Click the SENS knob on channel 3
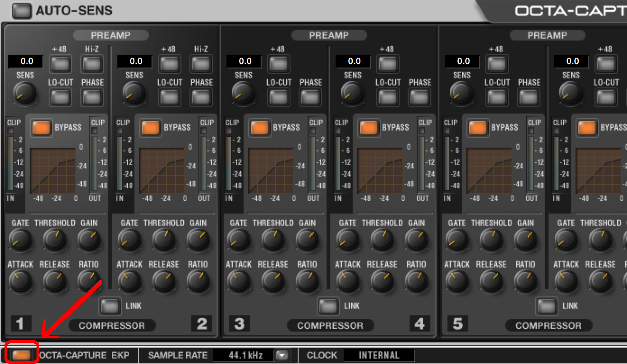Image resolution: width=627 pixels, height=364 pixels. tap(243, 93)
